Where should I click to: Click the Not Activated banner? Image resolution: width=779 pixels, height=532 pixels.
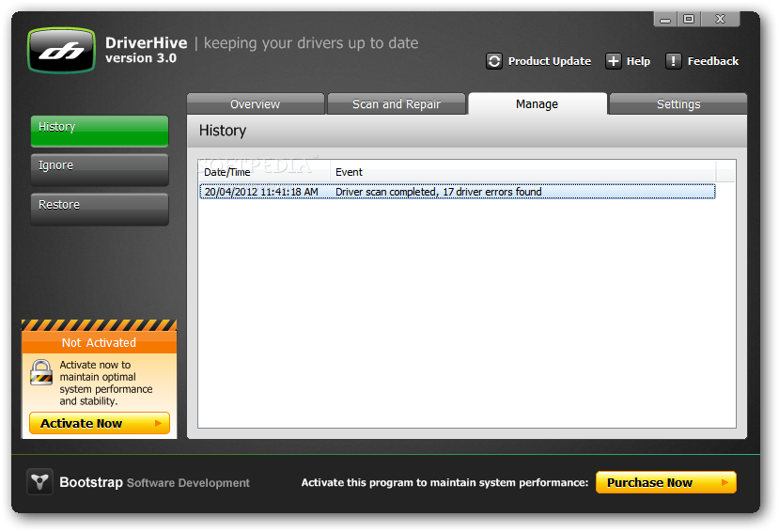99,342
